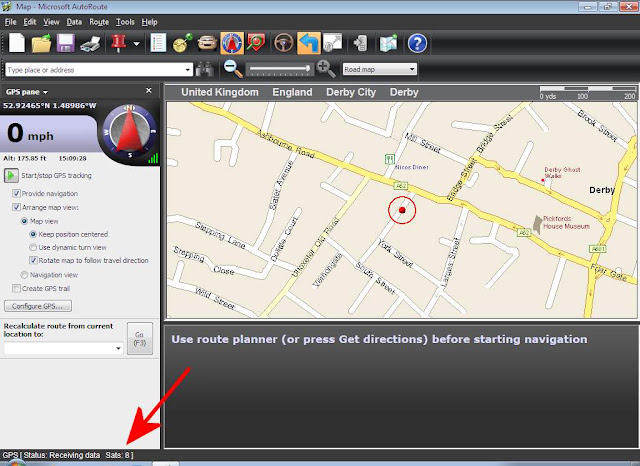The image size is (640, 466).
Task: Toggle the GPS pane compass icon
Action: pyautogui.click(x=232, y=43)
